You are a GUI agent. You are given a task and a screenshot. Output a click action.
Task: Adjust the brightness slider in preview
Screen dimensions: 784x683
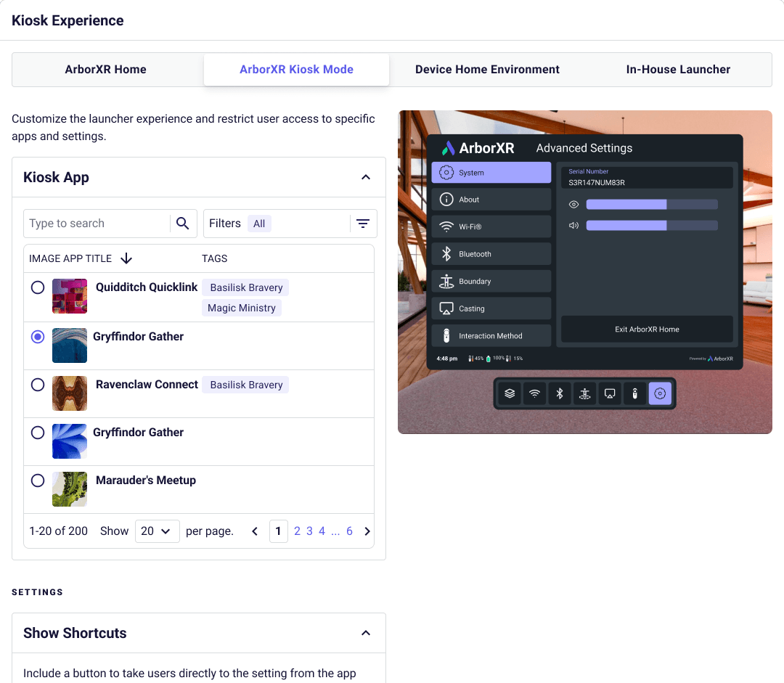(x=652, y=205)
